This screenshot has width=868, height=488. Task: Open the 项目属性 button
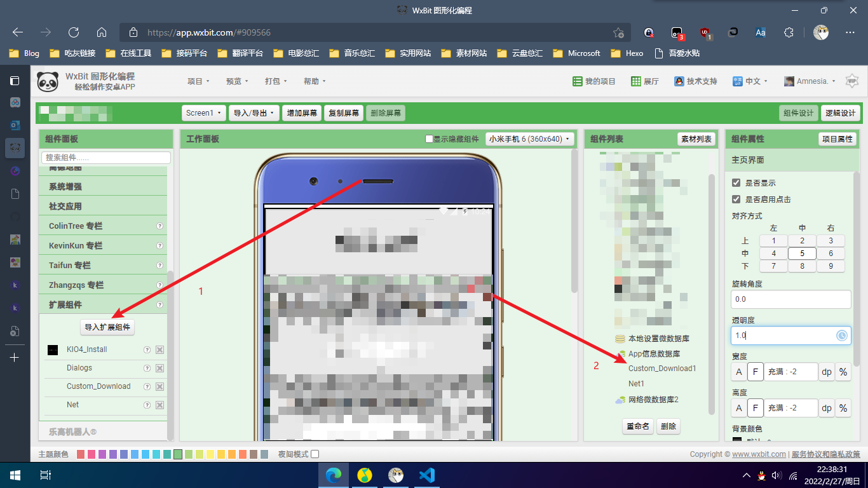[x=837, y=139]
